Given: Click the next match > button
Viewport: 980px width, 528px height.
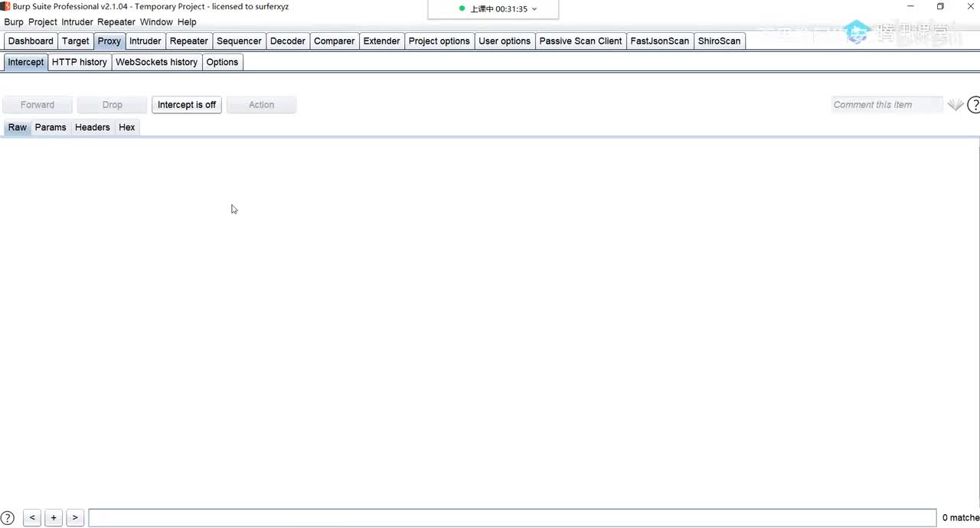Looking at the screenshot, I should pos(75,518).
